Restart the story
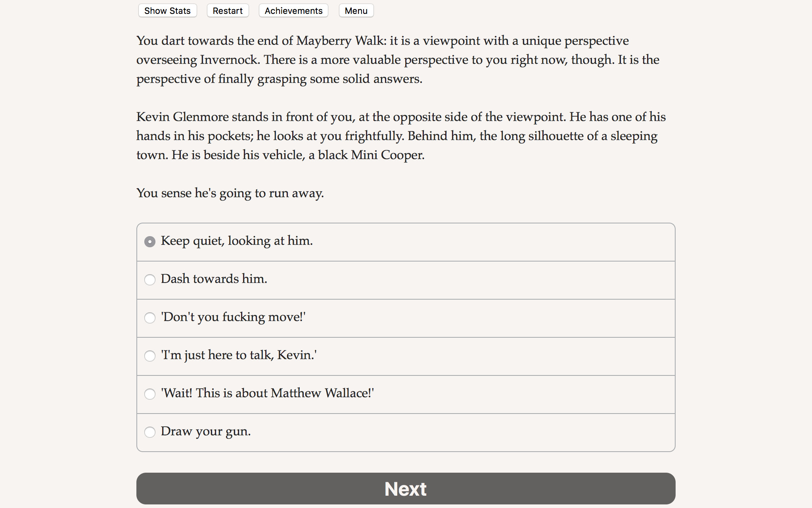Image resolution: width=812 pixels, height=508 pixels. pyautogui.click(x=227, y=10)
